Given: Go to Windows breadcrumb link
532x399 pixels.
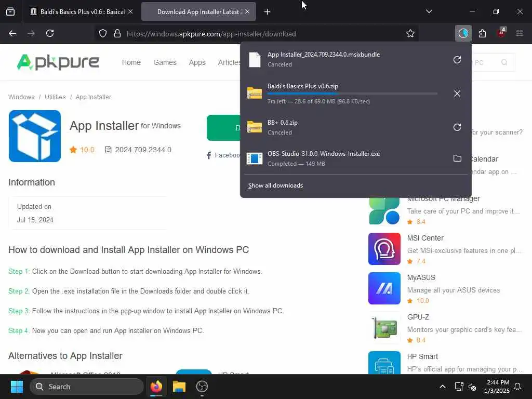Looking at the screenshot, I should 21,97.
